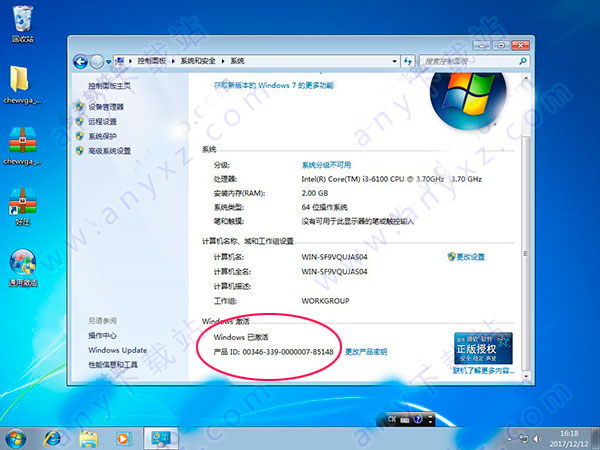
Task: Open 操作中心 in sidebar
Action: coord(102,336)
